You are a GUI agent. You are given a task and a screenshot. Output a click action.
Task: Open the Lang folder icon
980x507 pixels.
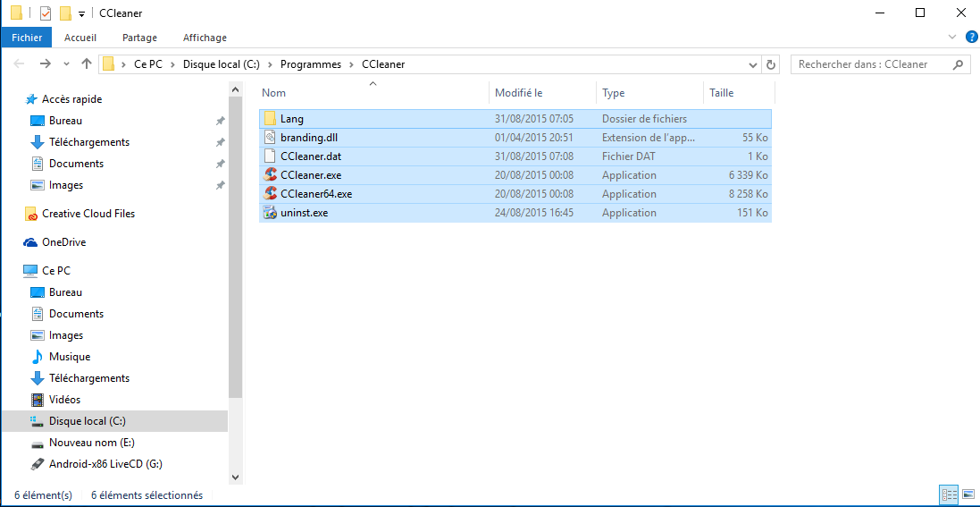coord(270,118)
